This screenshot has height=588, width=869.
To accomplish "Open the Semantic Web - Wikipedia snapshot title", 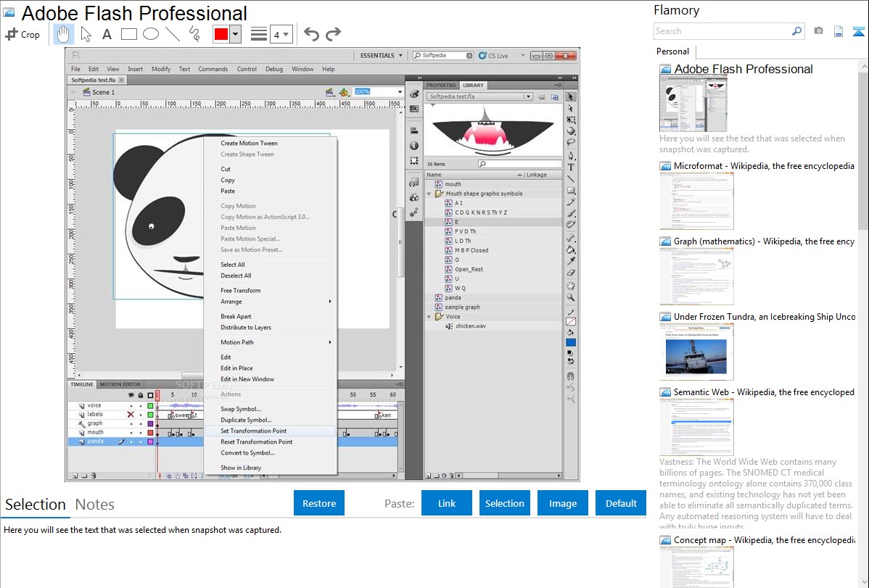I will point(764,392).
